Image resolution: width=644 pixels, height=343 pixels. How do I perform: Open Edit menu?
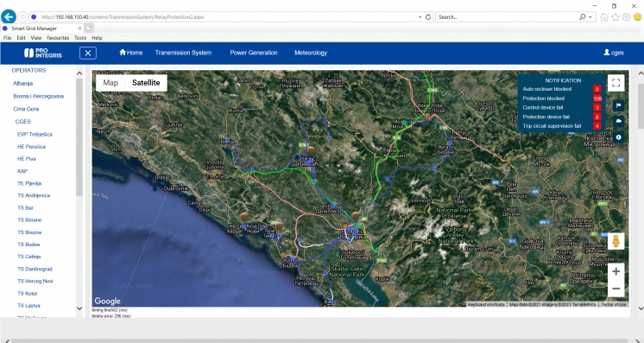21,38
